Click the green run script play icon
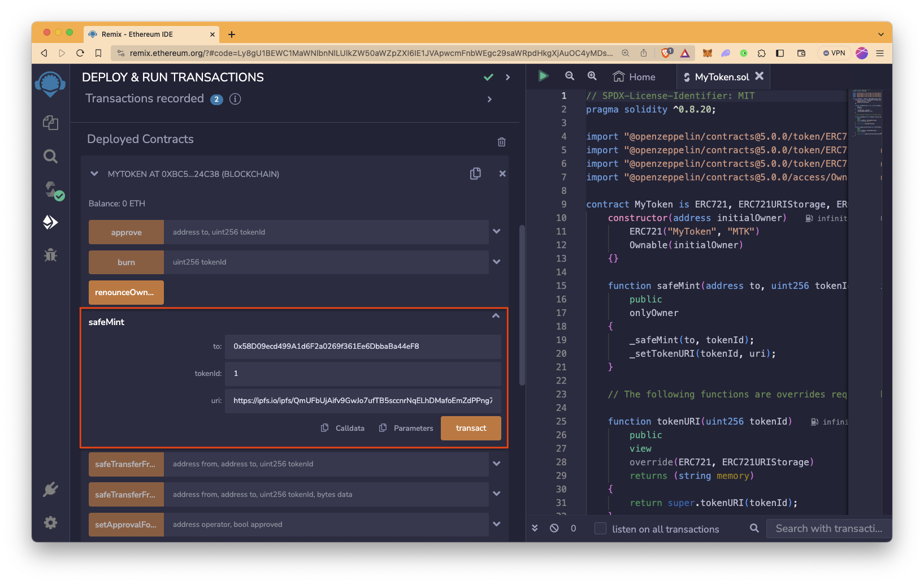 tap(543, 76)
